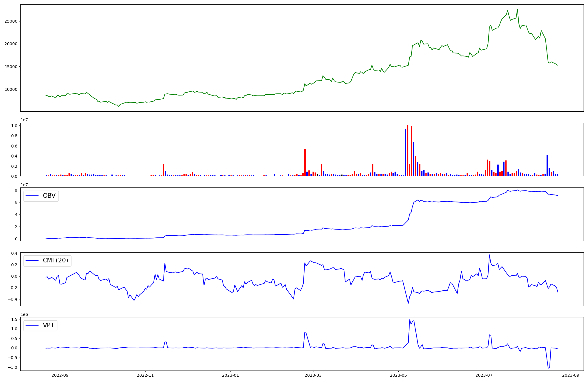
Task: Click the VPT legend label
Action: (x=49, y=325)
